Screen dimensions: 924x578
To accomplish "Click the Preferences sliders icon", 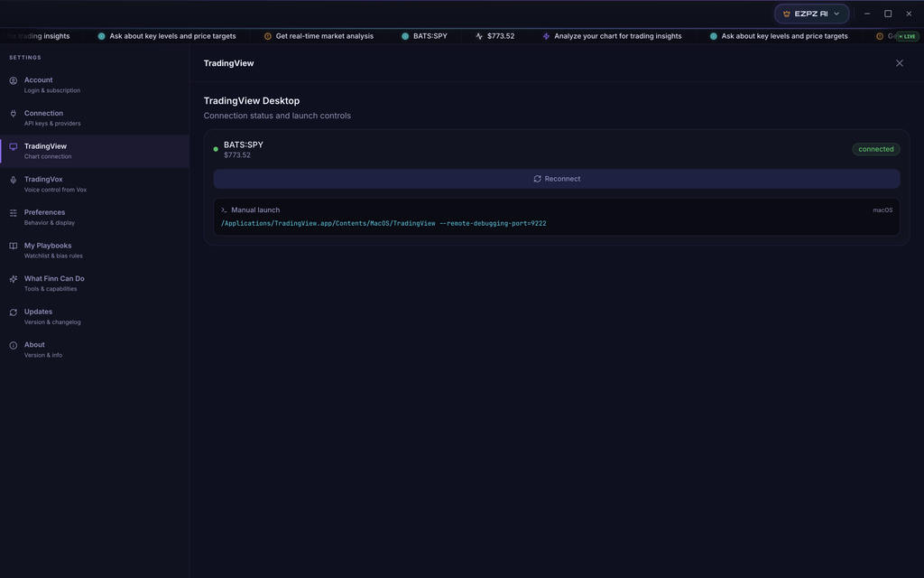I will (13, 213).
